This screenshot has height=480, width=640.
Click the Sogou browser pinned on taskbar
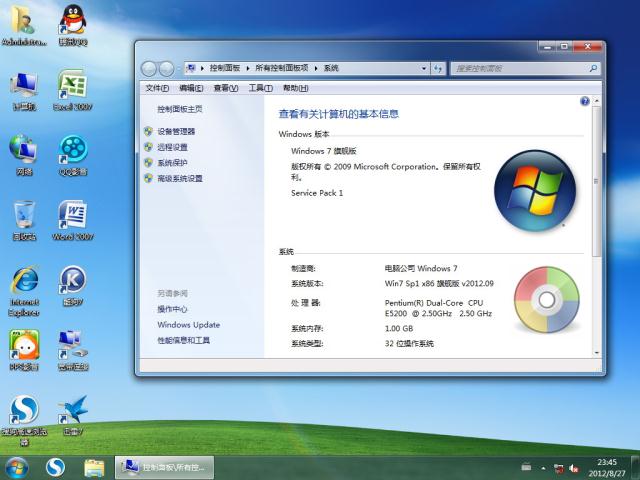pyautogui.click(x=55, y=468)
